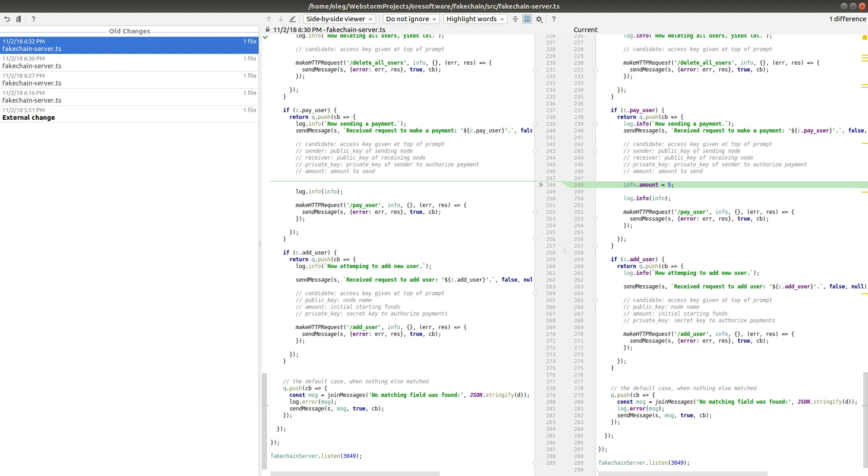This screenshot has height=476, width=868.
Task: Collapse the code fold at right-pane line 253
Action: [595, 219]
